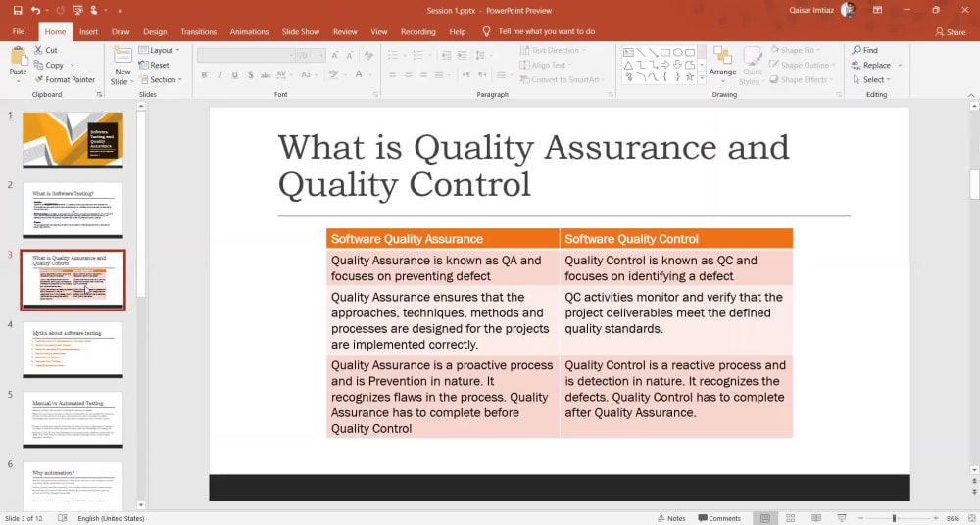The image size is (980, 525).
Task: Click the Save icon in quick access toolbar
Action: (18, 10)
